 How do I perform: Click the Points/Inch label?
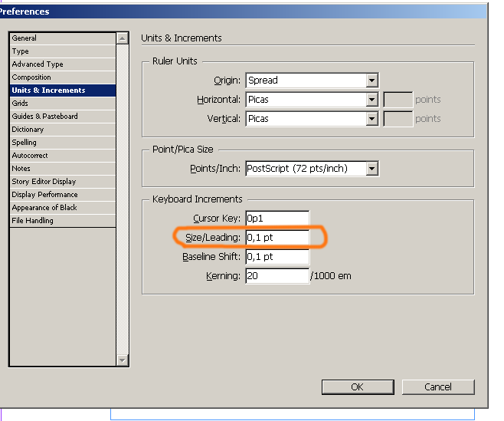point(215,169)
